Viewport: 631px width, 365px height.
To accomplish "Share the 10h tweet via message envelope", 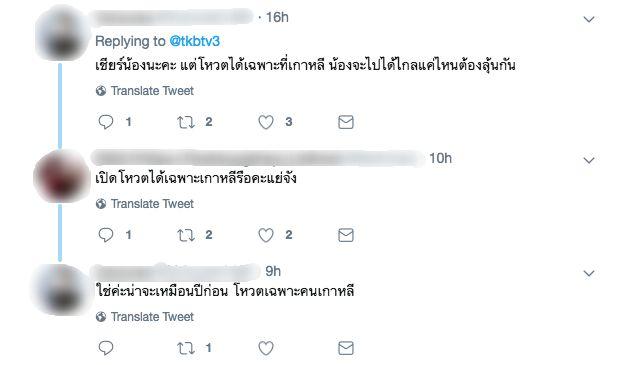I will point(346,235).
